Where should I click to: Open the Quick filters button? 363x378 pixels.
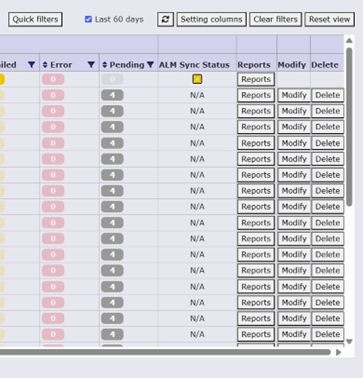click(35, 19)
